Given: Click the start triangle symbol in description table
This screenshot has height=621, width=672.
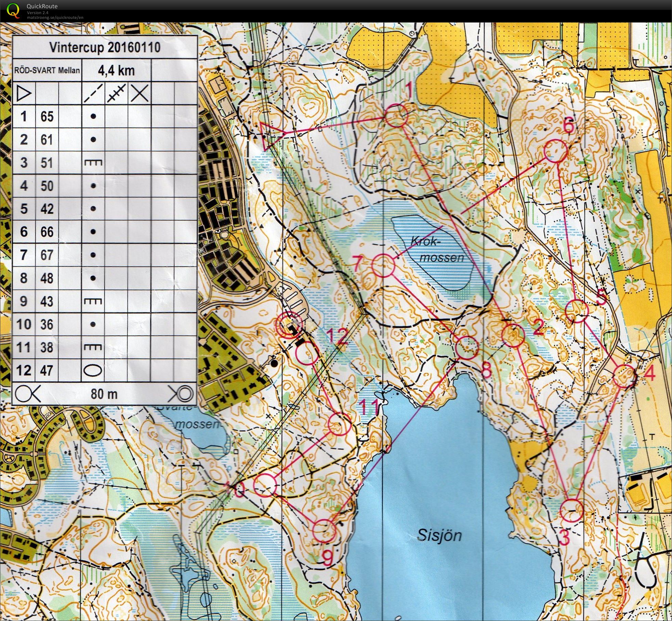Looking at the screenshot, I should pos(24,93).
